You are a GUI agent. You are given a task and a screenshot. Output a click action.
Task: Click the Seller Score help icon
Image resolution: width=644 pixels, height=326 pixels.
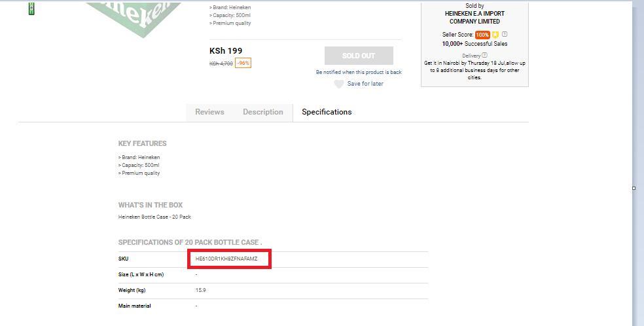(x=505, y=34)
